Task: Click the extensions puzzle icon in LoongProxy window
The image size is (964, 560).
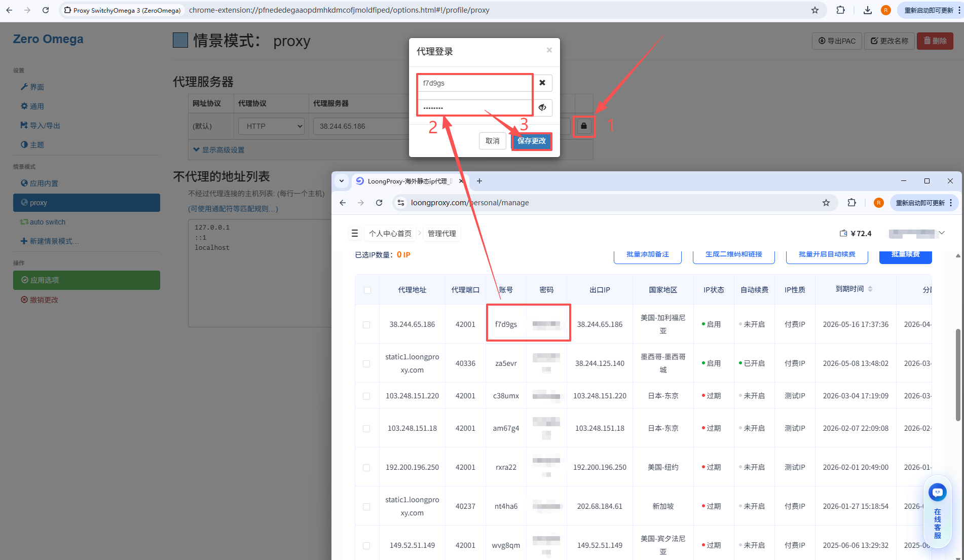Action: coord(851,203)
